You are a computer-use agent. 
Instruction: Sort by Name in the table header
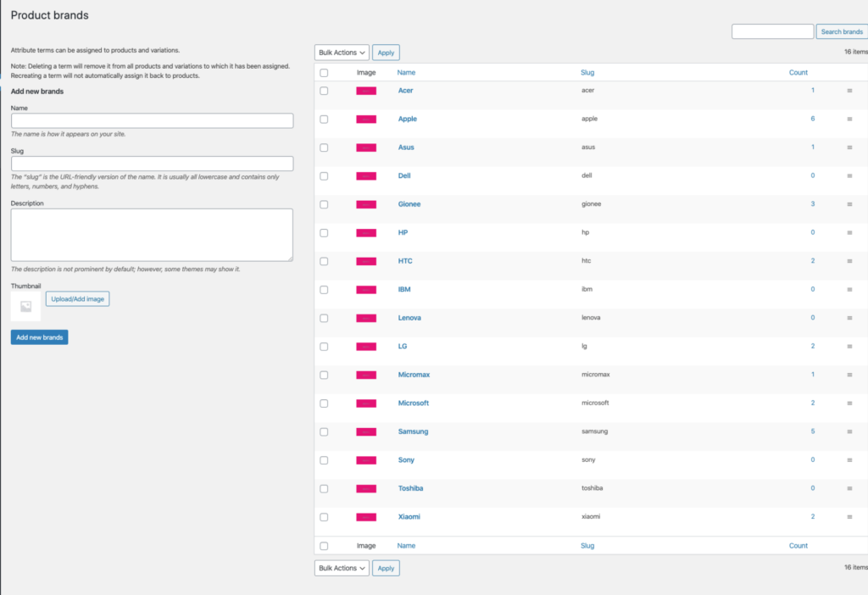click(406, 73)
